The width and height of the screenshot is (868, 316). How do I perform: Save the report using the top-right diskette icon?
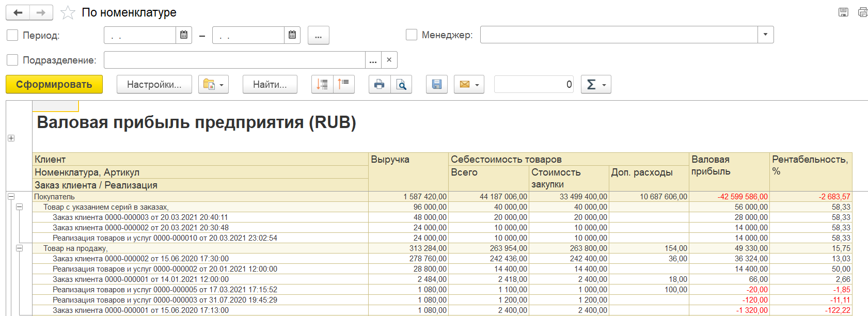click(x=843, y=12)
